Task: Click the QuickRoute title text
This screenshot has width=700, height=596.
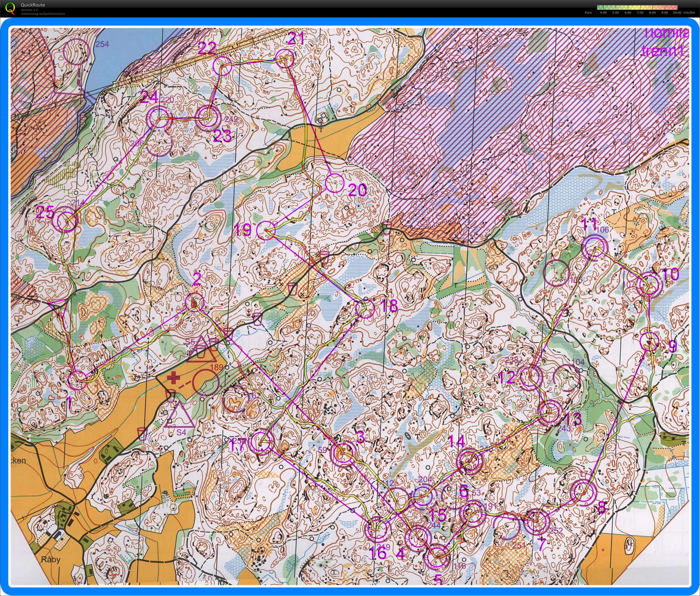Action: pyautogui.click(x=33, y=5)
